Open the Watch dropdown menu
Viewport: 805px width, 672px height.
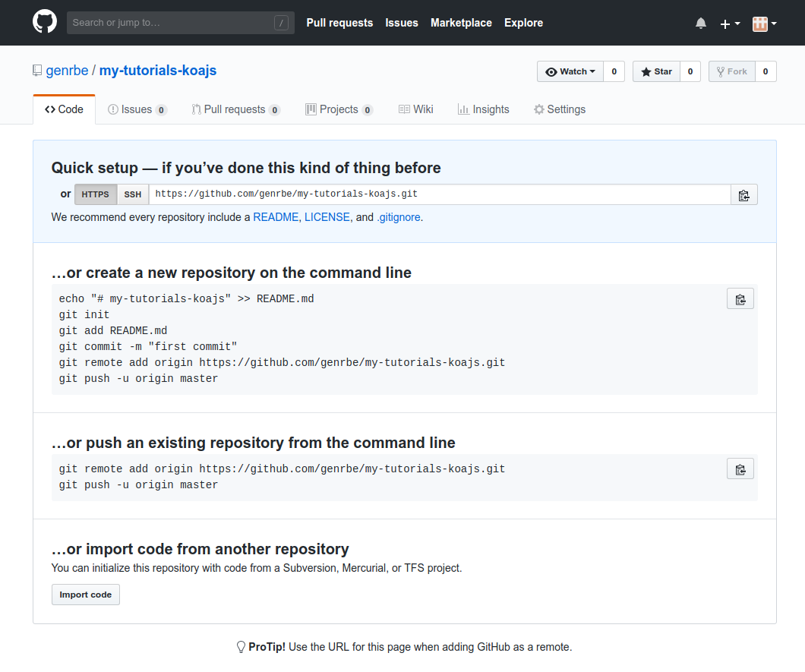(570, 71)
